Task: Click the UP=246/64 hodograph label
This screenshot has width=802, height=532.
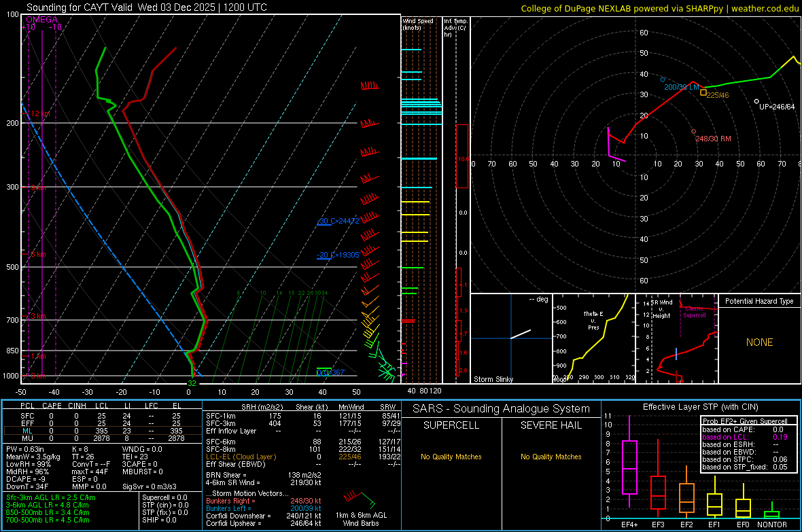Action: (x=777, y=107)
